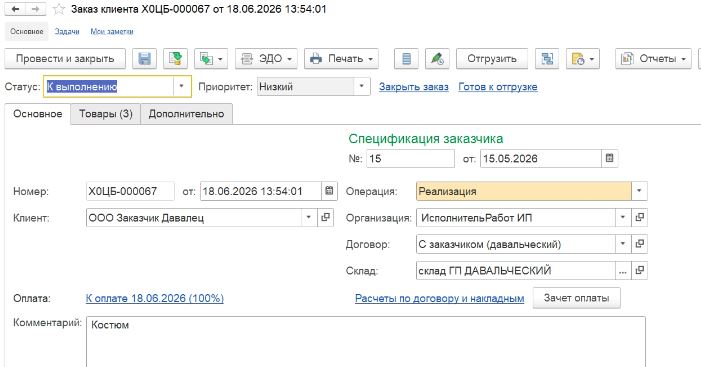Viewport: 701px width, 367px height.
Task: Click the Закрыть заказ link
Action: pos(414,87)
